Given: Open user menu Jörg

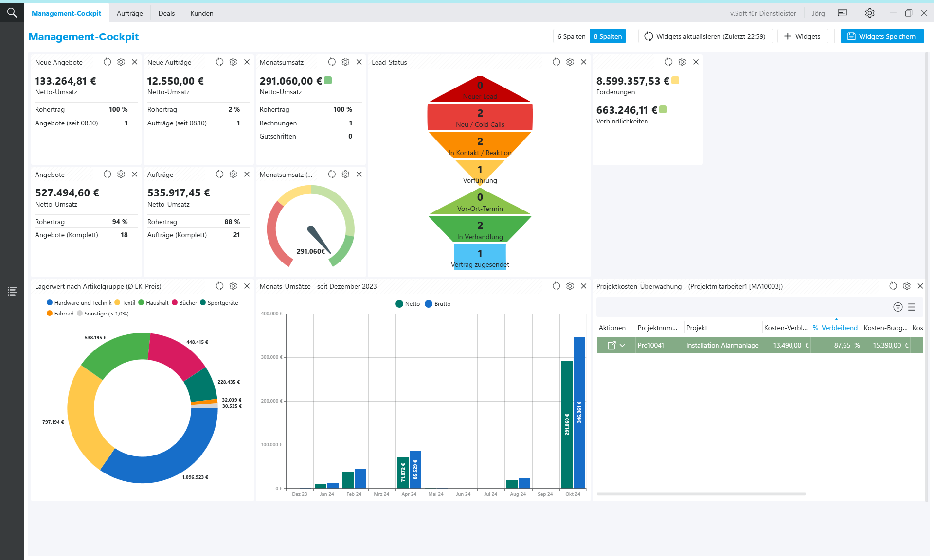Looking at the screenshot, I should click(818, 13).
